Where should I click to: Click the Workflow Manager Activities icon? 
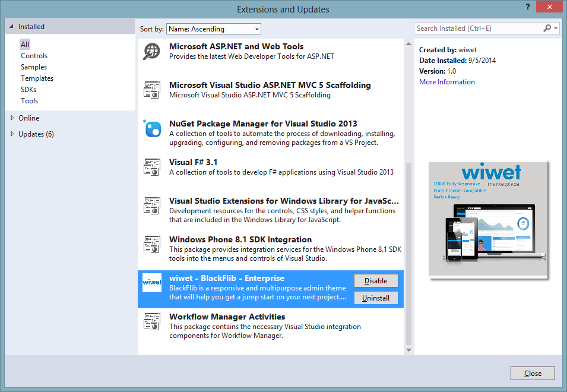[x=152, y=321]
